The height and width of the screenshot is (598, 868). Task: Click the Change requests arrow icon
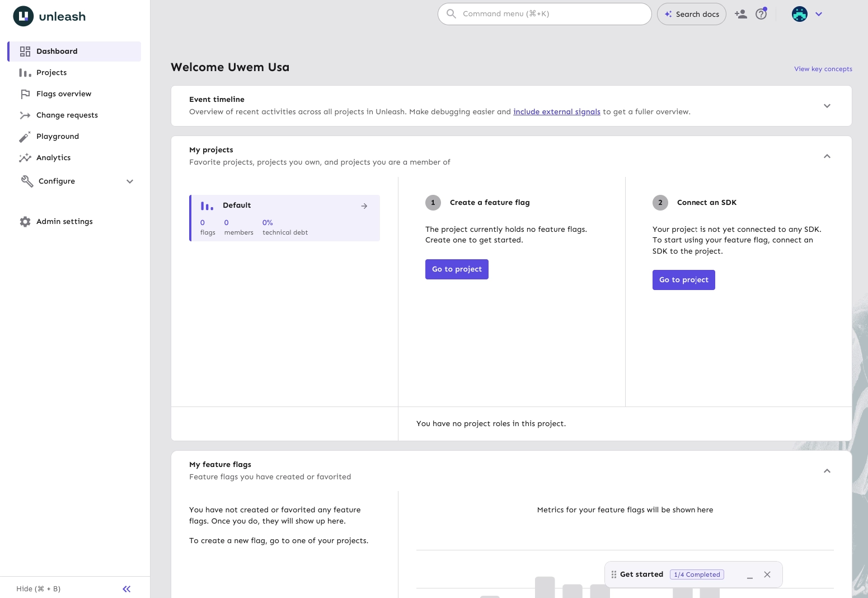point(25,115)
